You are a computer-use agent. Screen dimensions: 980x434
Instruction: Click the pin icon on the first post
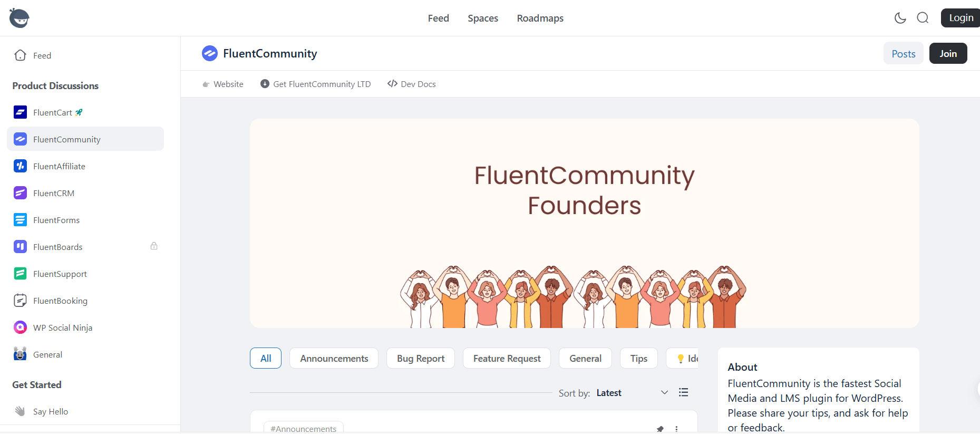click(660, 429)
